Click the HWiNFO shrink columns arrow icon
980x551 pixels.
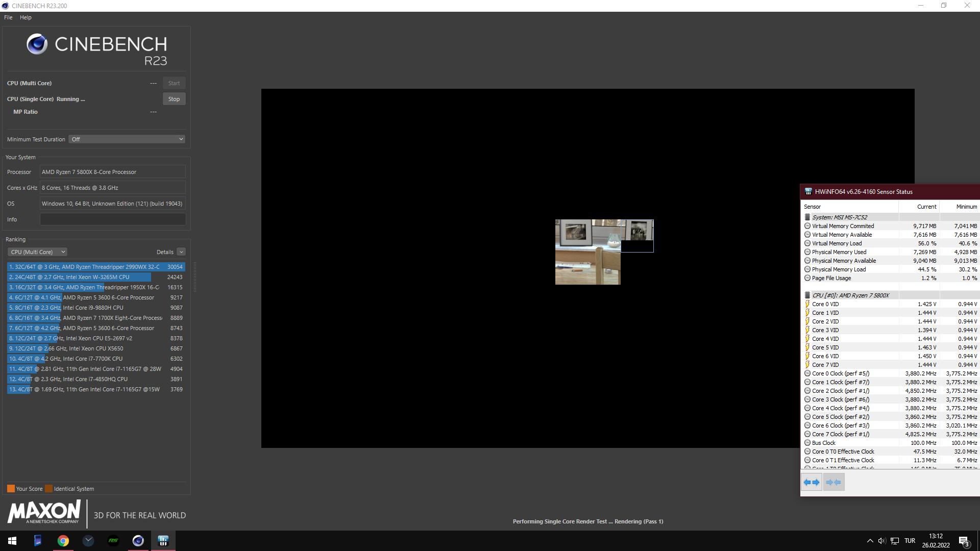coord(834,482)
